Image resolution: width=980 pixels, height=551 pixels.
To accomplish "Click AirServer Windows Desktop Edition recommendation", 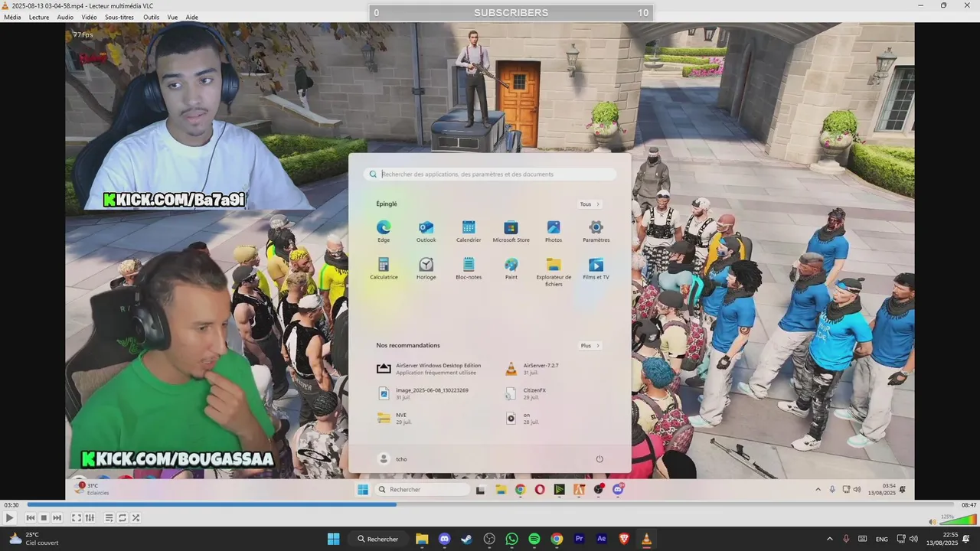I will (x=430, y=369).
